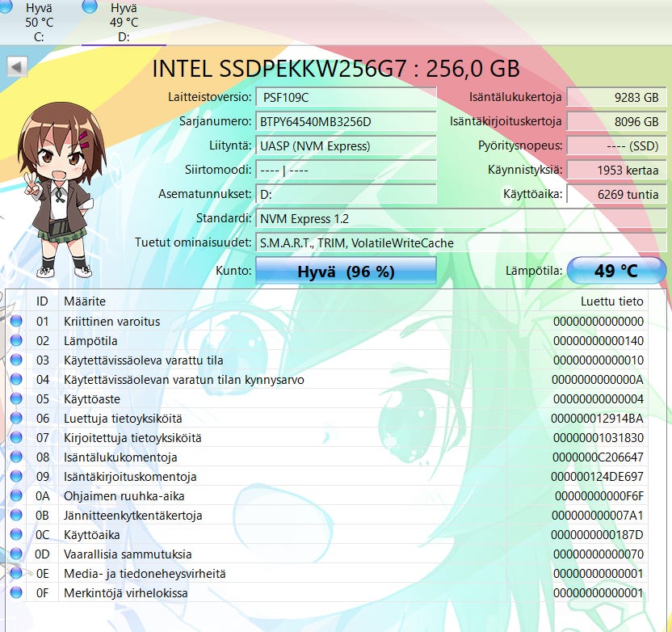Click the Käynnistyksiä value 1953 kertaa
This screenshot has width=672, height=632.
point(617,170)
